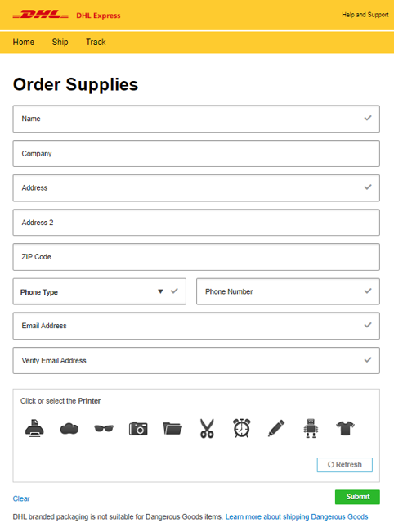Choose the sunglasses icon
The height and width of the screenshot is (532, 394).
tap(104, 428)
